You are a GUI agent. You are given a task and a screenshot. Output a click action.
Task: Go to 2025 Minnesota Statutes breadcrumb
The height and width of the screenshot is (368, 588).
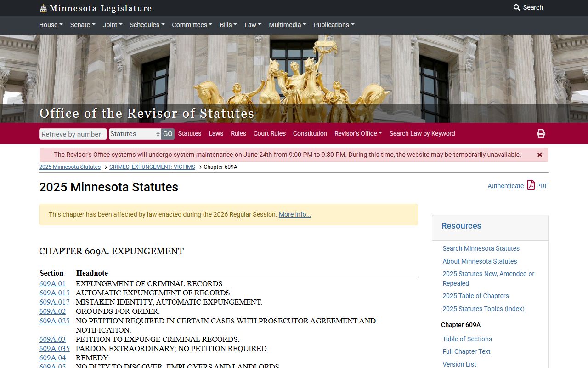point(70,167)
